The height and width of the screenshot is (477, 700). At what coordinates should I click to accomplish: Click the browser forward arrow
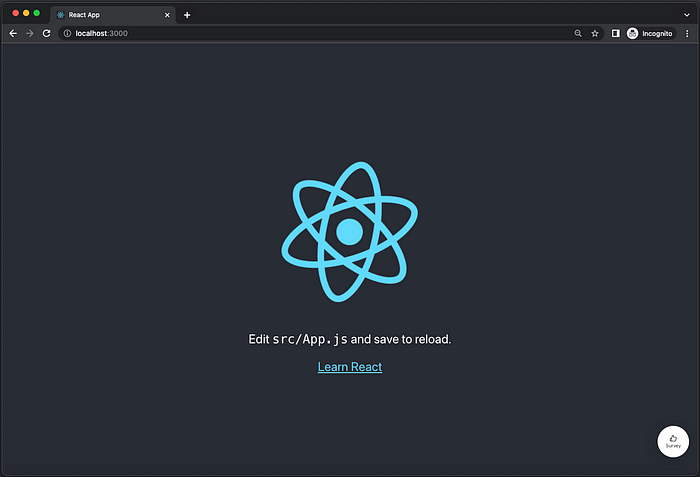tap(29, 33)
